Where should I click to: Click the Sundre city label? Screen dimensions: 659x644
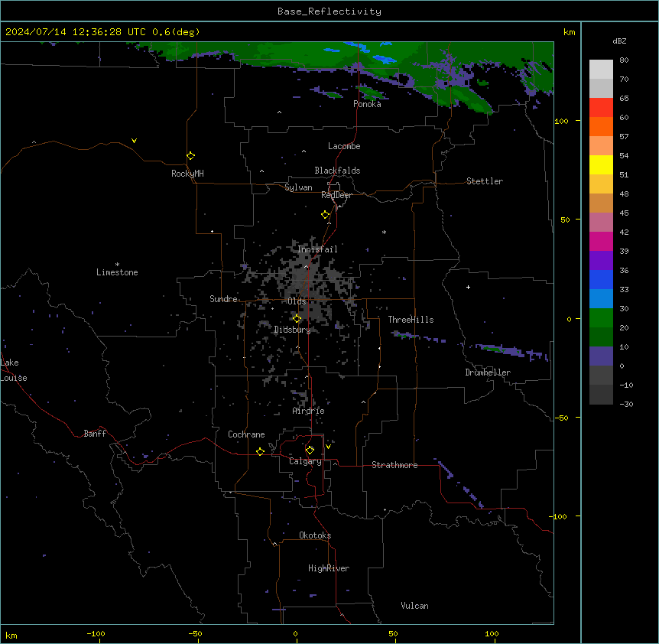pos(223,299)
